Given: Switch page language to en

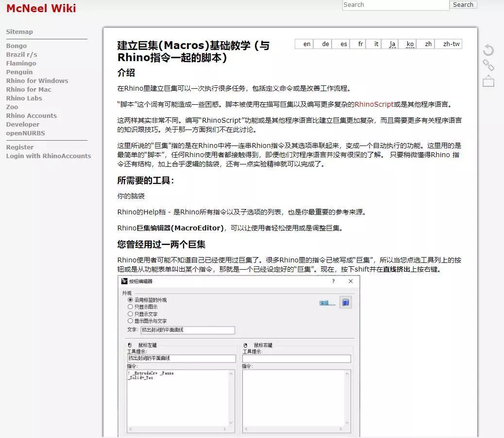Looking at the screenshot, I should tap(307, 44).
